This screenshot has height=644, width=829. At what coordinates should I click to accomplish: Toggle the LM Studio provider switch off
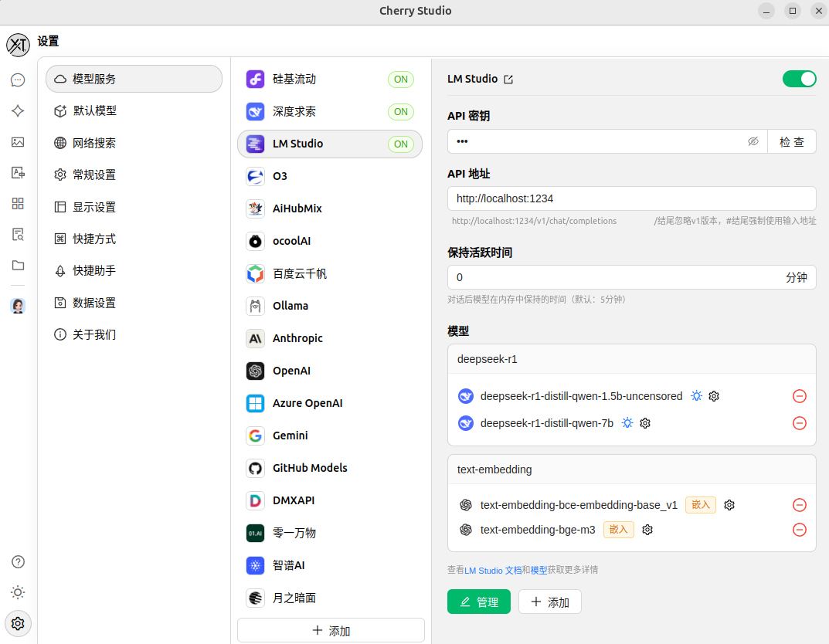[x=799, y=79]
